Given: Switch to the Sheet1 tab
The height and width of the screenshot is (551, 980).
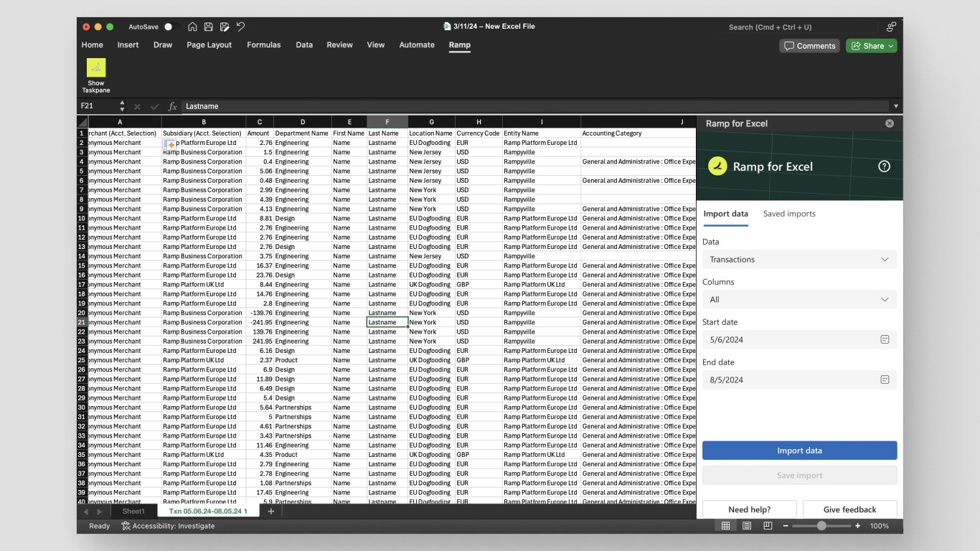Looking at the screenshot, I should 133,512.
